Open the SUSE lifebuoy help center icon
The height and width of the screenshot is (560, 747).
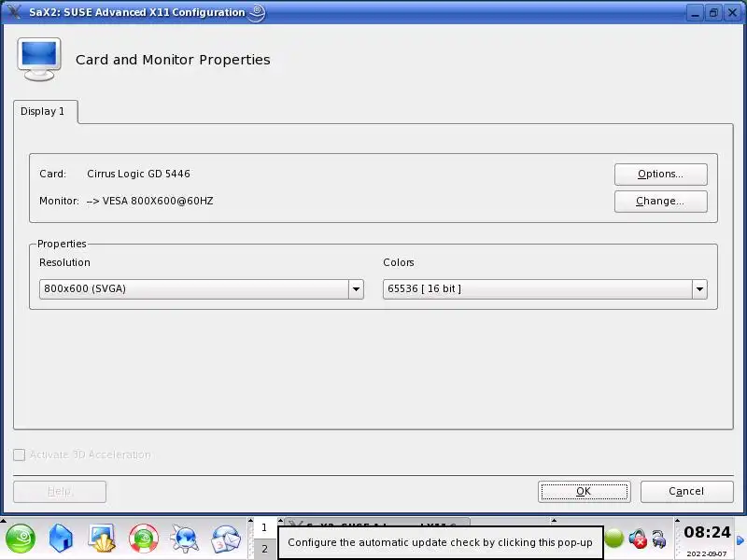coord(144,539)
